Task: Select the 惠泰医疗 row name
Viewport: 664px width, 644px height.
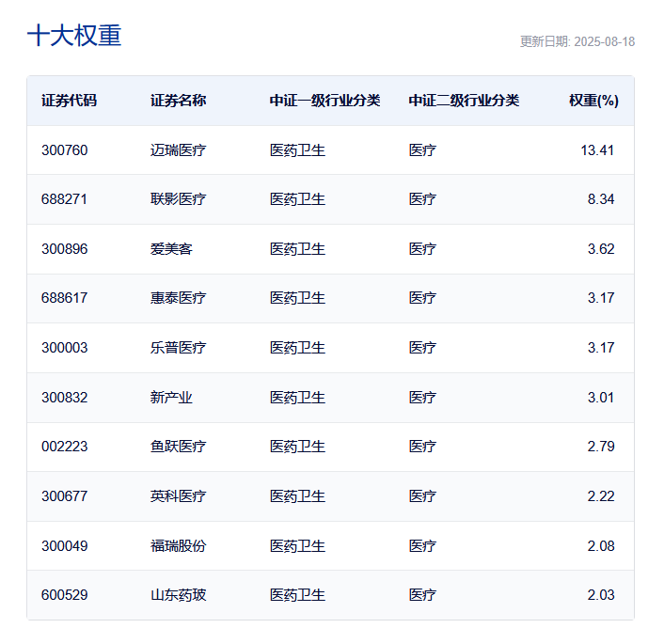Action: click(178, 298)
